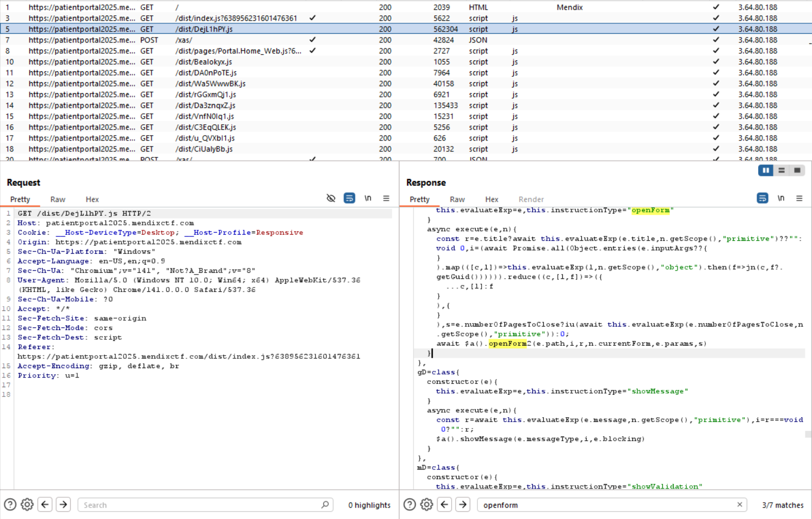Screen dimensions: 812x519
Task: Toggle hidden characters eye icon in Request panel
Action: coord(331,198)
